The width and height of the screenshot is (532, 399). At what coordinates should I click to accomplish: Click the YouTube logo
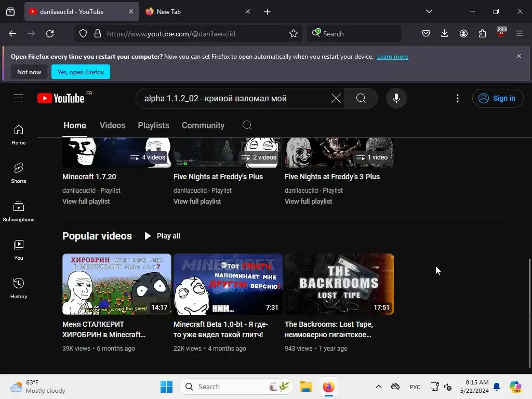click(61, 98)
